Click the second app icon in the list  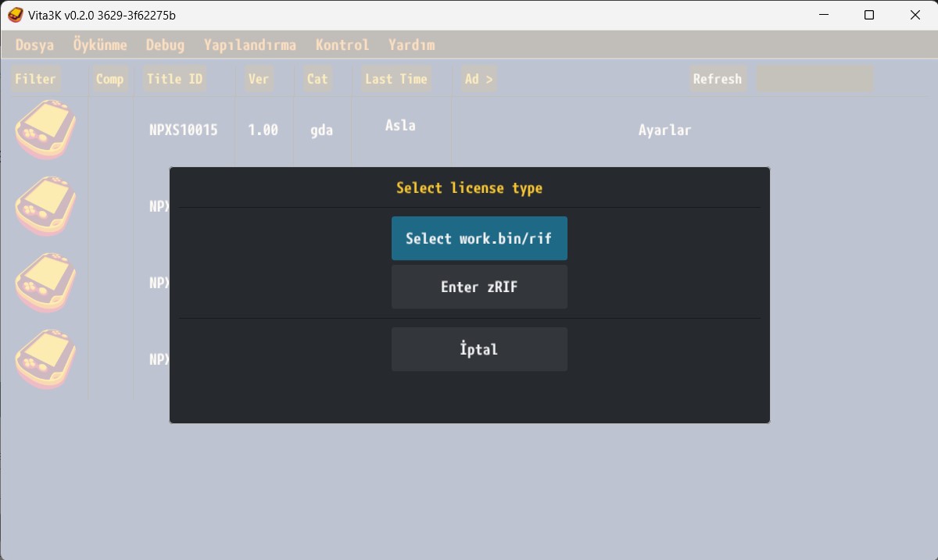(x=46, y=206)
